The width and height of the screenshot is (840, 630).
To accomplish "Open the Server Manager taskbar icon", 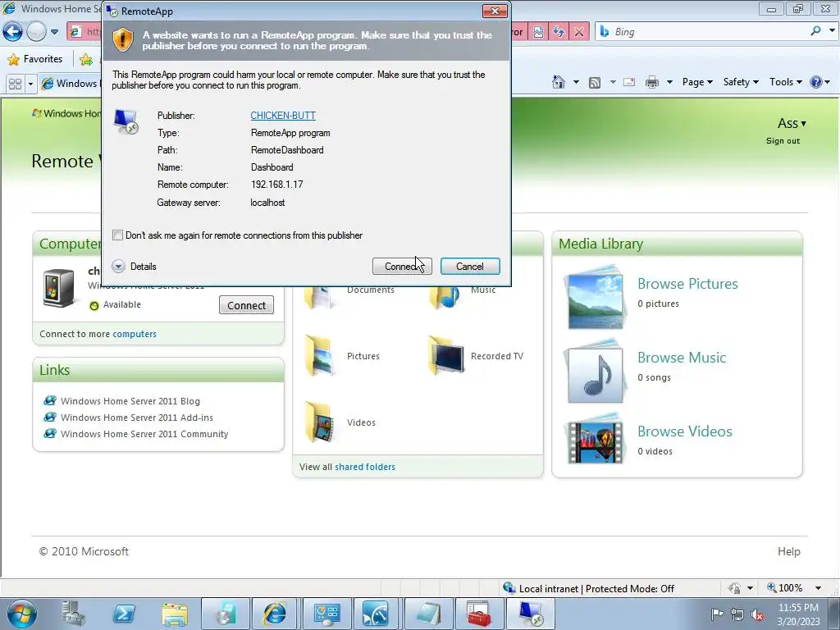I will [73, 614].
